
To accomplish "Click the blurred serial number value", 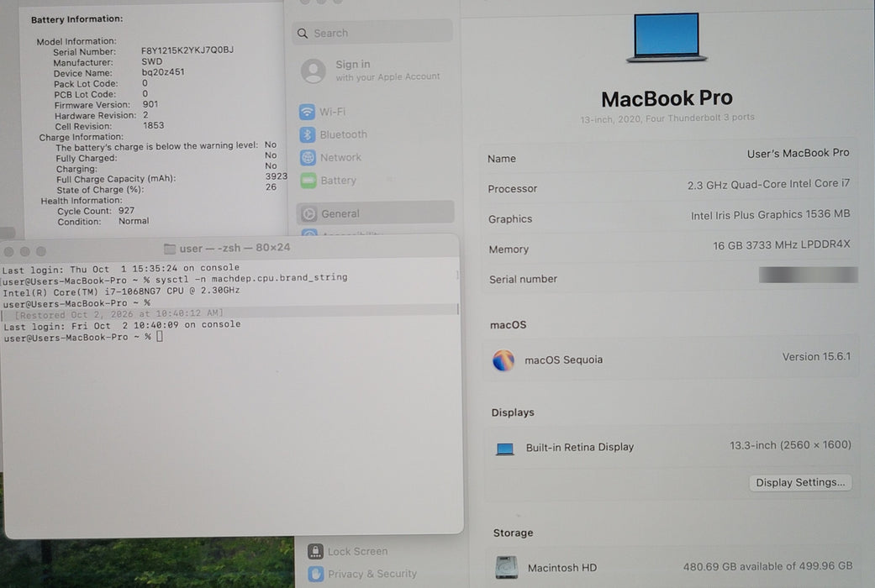I will click(x=808, y=275).
